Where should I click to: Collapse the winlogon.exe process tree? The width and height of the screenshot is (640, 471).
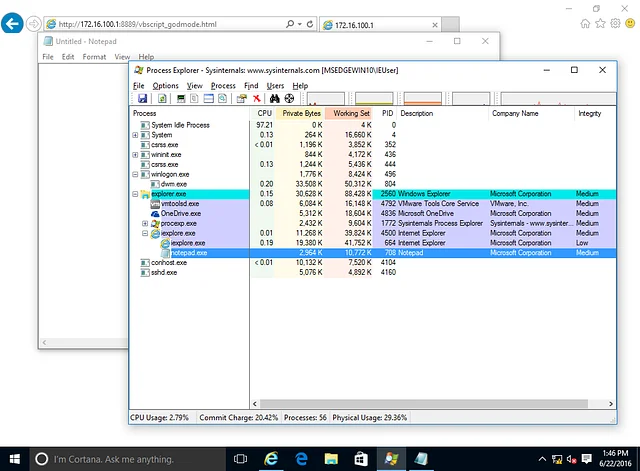pyautogui.click(x=135, y=174)
